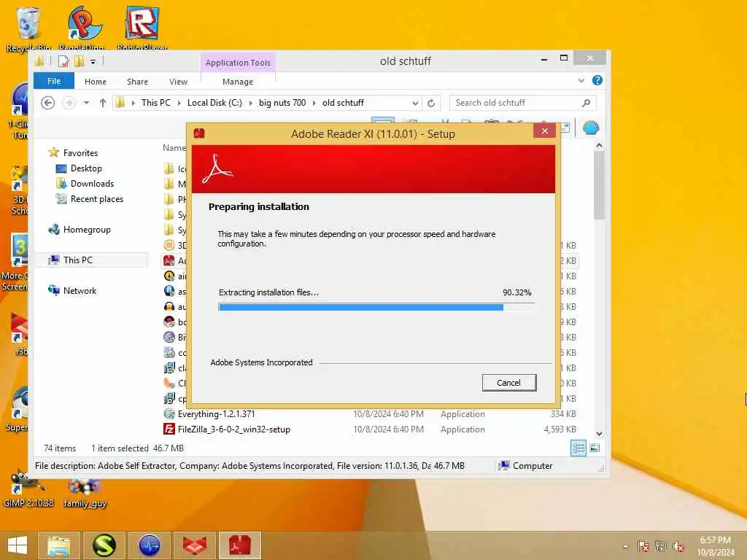Close the Adobe Reader XI Setup dialog
Viewport: 747px width, 560px height.
tap(544, 131)
